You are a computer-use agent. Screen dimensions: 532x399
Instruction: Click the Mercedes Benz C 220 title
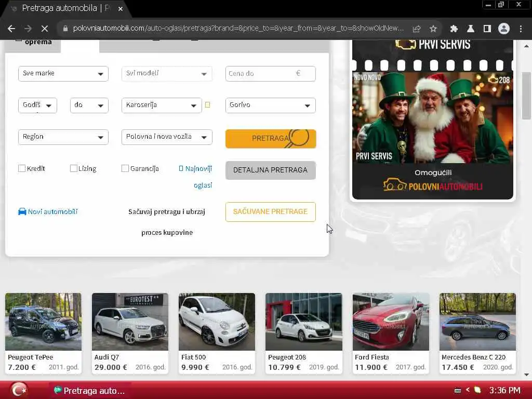473,357
